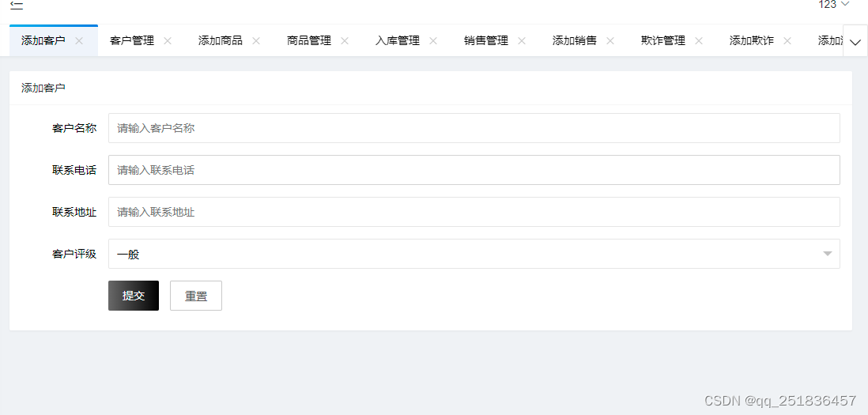Click the 添加客户 card header text
Image resolution: width=868 pixels, height=415 pixels.
click(x=43, y=88)
